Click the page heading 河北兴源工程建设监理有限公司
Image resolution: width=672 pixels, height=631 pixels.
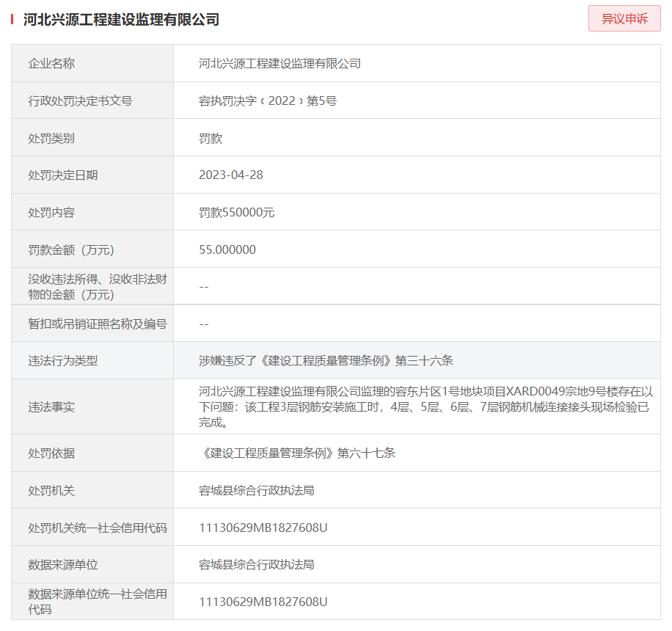coord(121,20)
